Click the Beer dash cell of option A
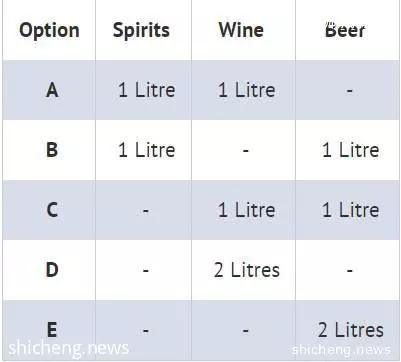Screen dimensions: 401x362 [x=349, y=90]
